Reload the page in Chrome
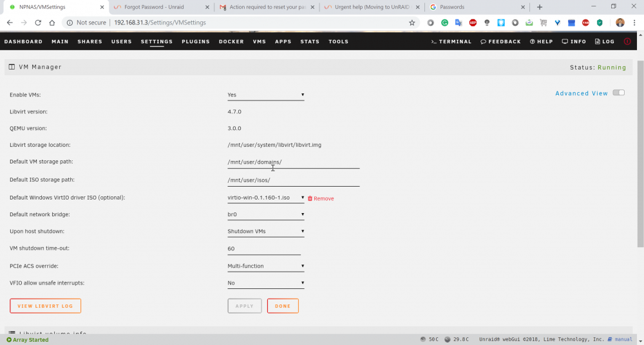Image resolution: width=644 pixels, height=345 pixels. [38, 23]
